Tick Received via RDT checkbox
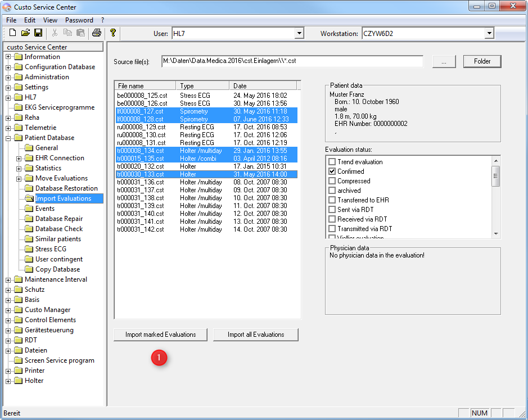 332,219
